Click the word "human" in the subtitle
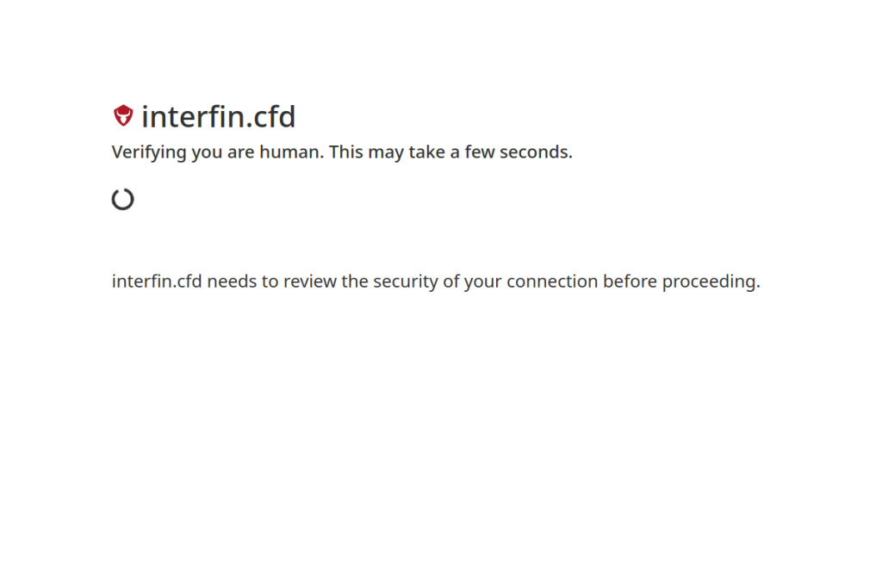Viewport: 882px width, 588px height. pyautogui.click(x=290, y=152)
